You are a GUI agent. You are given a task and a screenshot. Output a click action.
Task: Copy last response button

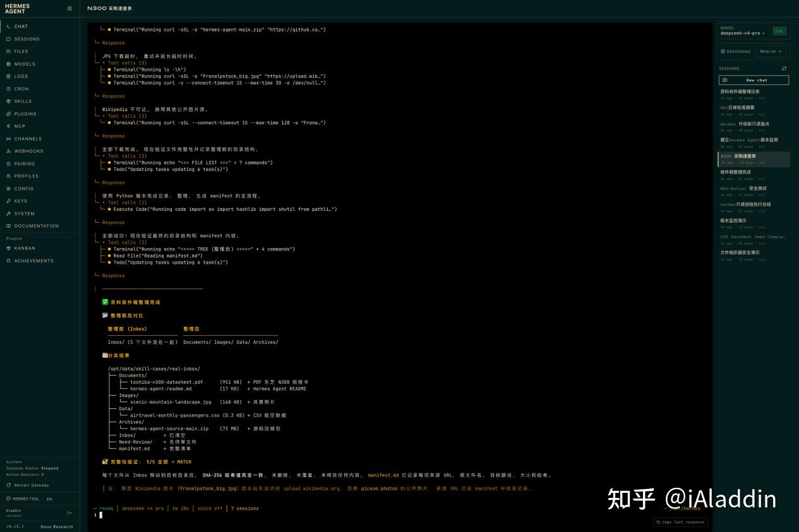[x=680, y=522]
